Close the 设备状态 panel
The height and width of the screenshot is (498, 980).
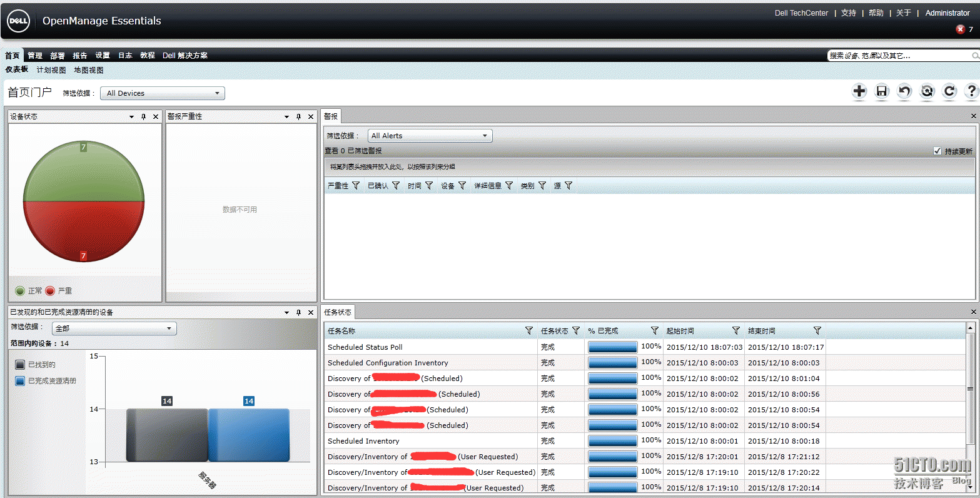point(156,116)
